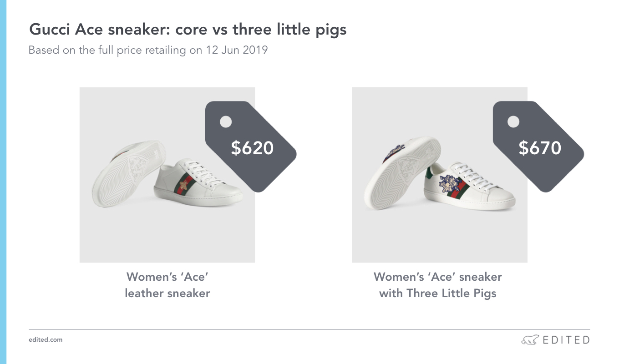This screenshot has height=364, width=619.
Task: Click the hole in the $620 tag
Action: click(226, 121)
